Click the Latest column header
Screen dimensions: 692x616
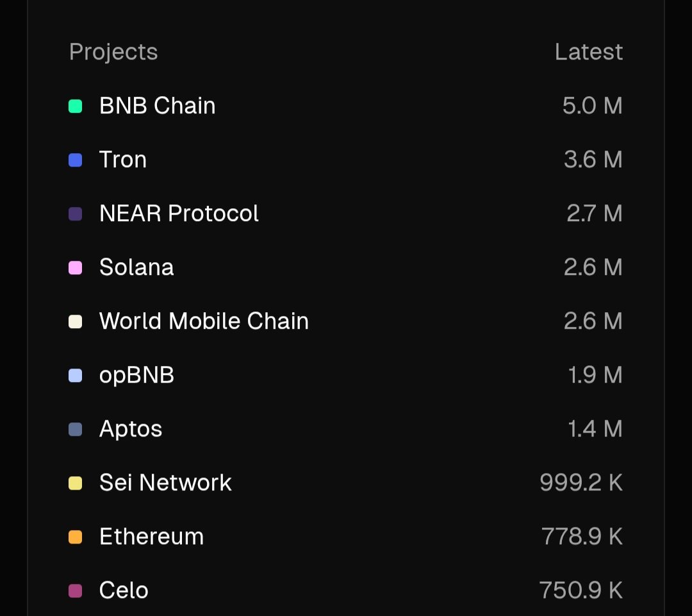click(588, 52)
